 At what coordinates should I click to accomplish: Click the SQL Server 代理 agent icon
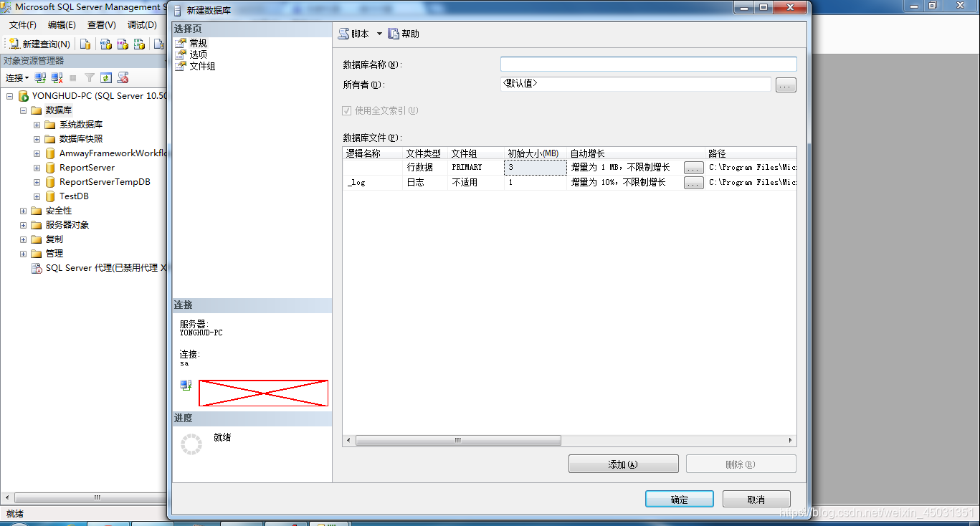click(37, 268)
